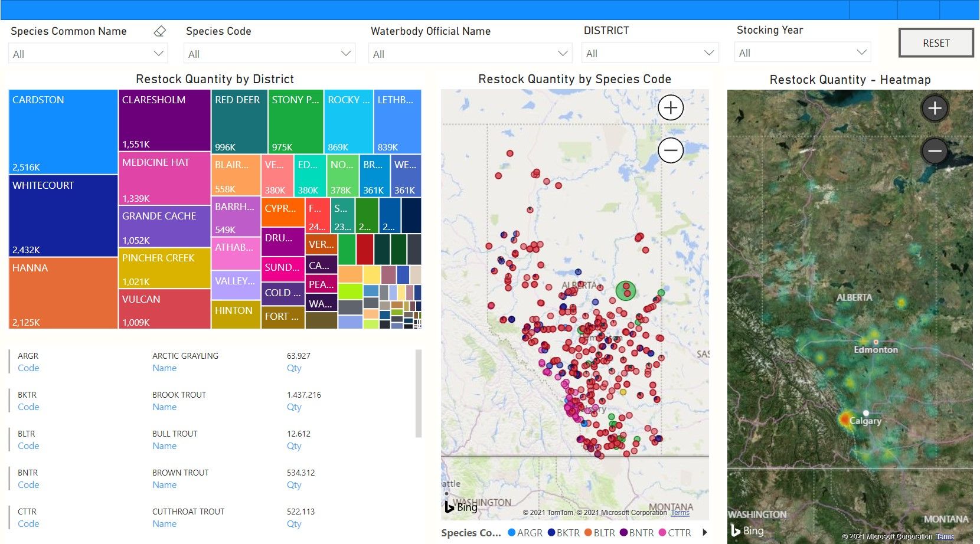Click the HANNA treemap block
980x544 pixels.
[63, 293]
